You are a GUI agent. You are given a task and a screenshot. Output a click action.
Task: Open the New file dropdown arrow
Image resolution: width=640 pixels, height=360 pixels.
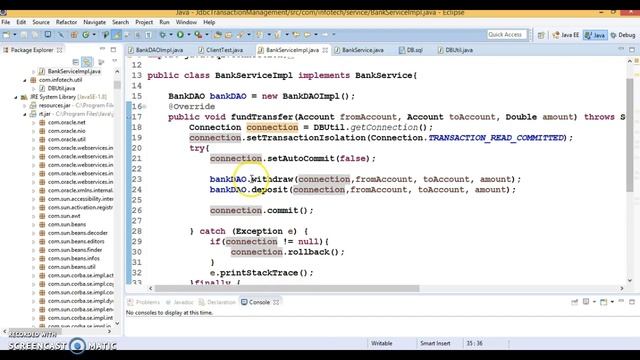click(x=14, y=35)
